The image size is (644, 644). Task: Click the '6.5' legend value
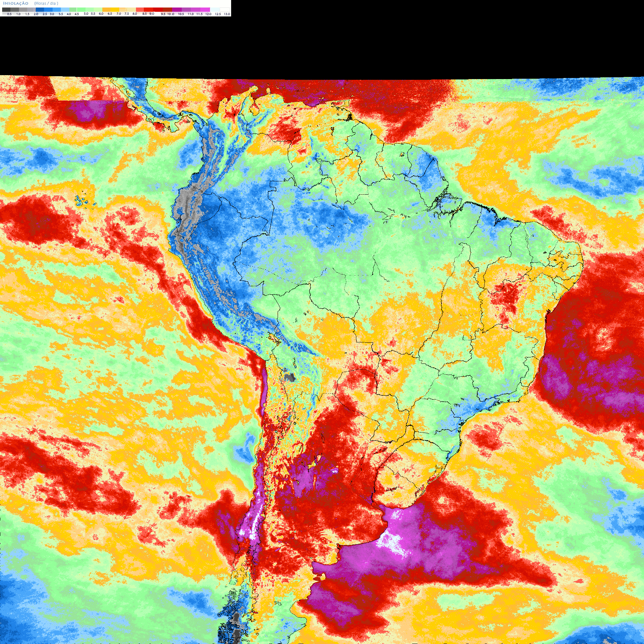coord(110,14)
